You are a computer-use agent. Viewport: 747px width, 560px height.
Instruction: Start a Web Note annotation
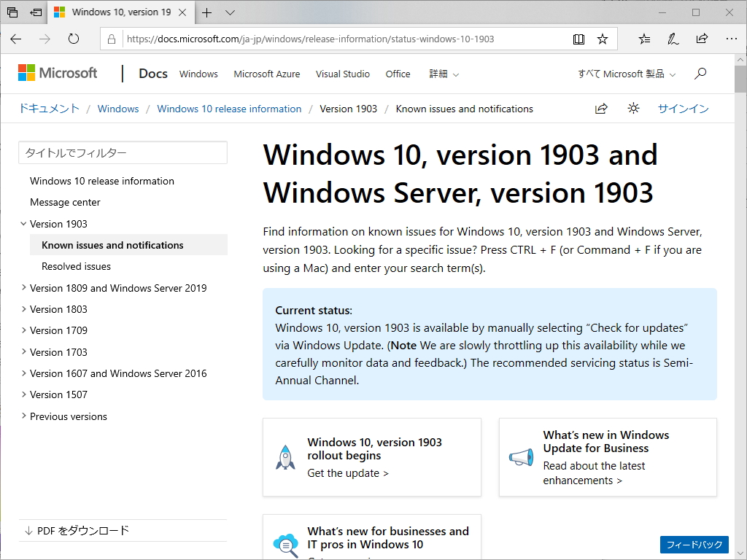pos(672,39)
